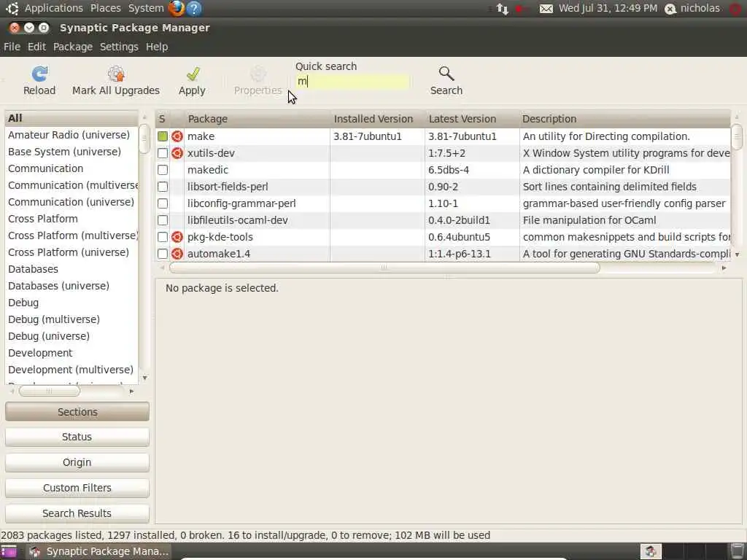The image size is (747, 560).
Task: Click the package list vertical scrollbar thumb
Action: 737,137
